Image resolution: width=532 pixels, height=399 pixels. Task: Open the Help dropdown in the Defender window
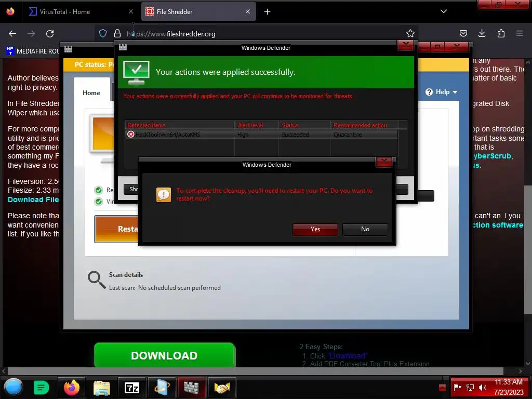point(442,92)
